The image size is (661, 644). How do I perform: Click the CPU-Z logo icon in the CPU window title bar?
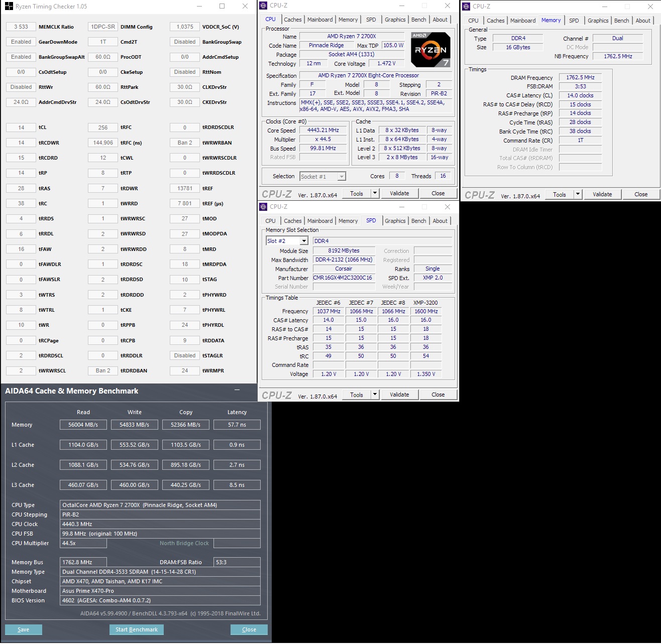click(x=264, y=6)
